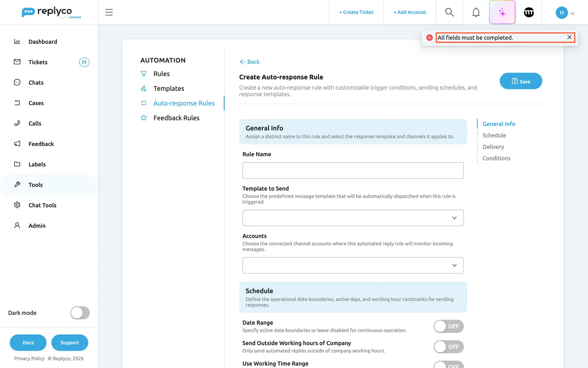Screen dimensions: 588x368
Task: Select the General Info section anchor
Action: pos(499,124)
